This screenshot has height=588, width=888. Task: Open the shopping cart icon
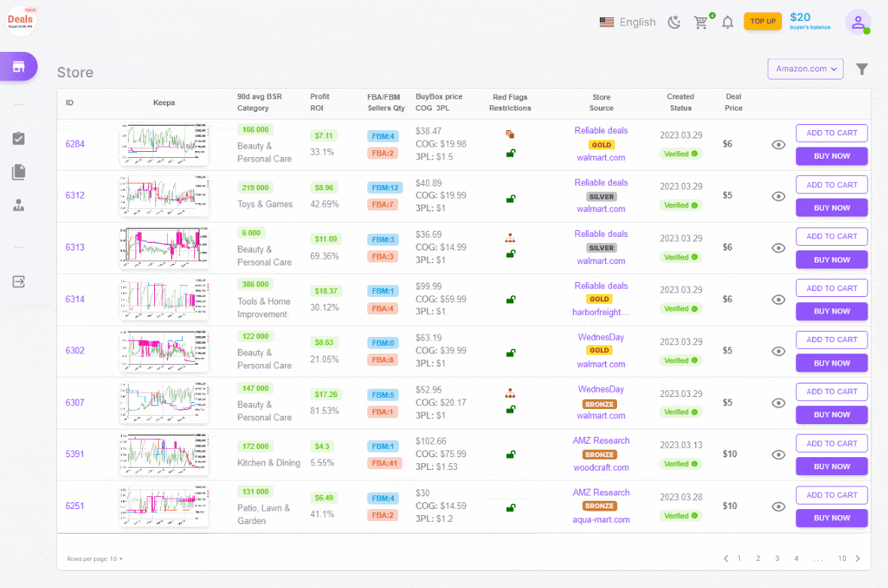pos(701,22)
